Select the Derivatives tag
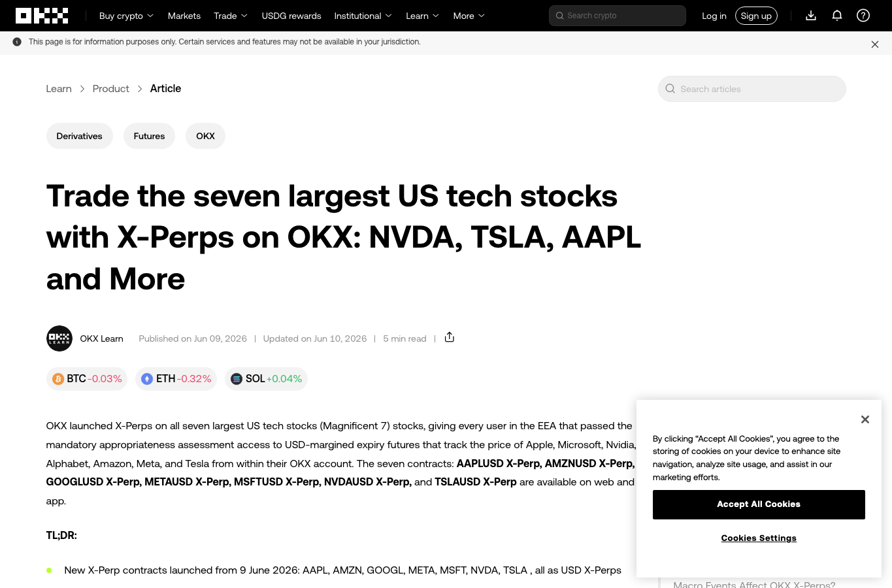The image size is (892, 588). (80, 136)
